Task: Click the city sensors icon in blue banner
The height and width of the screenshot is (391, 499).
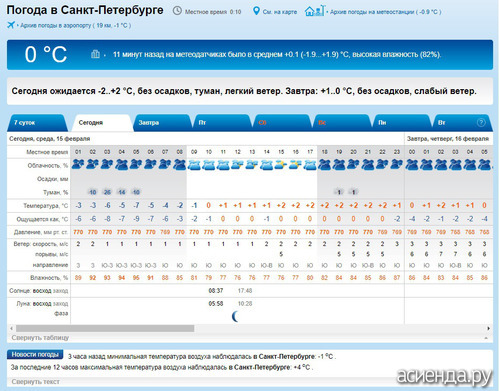Action: pyautogui.click(x=95, y=54)
